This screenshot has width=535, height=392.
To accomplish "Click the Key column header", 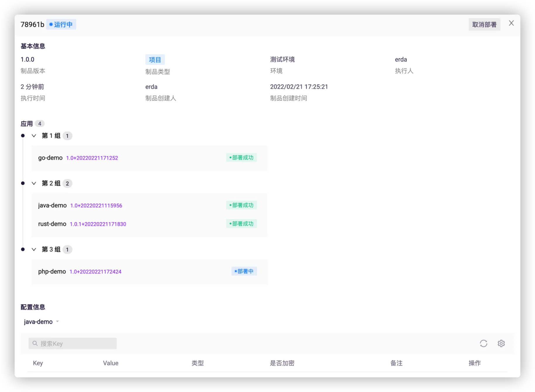I will point(38,363).
